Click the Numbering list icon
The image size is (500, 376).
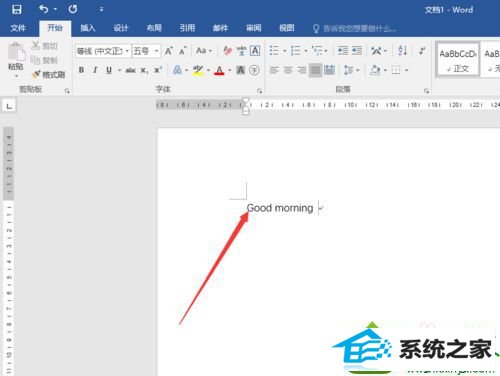pos(295,51)
